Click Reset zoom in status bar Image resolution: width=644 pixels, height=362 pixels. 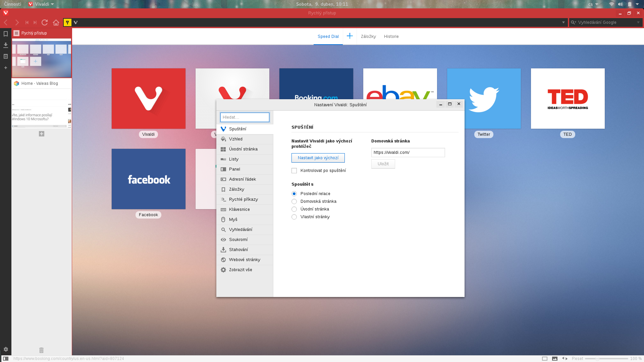tap(577, 359)
